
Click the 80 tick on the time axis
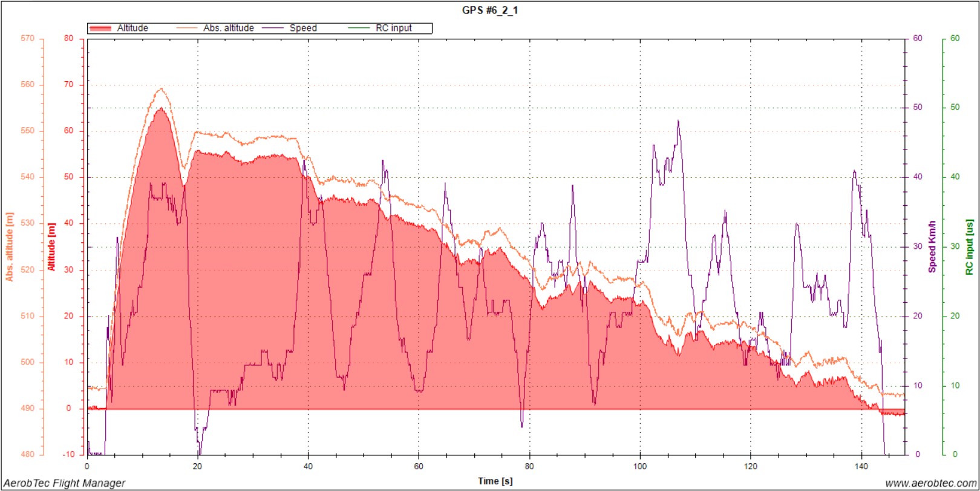point(529,466)
